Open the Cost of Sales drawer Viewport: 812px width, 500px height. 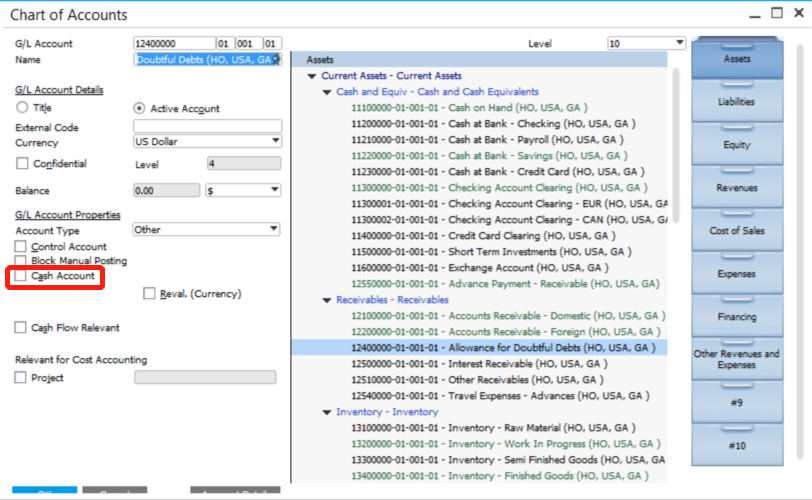coord(737,231)
